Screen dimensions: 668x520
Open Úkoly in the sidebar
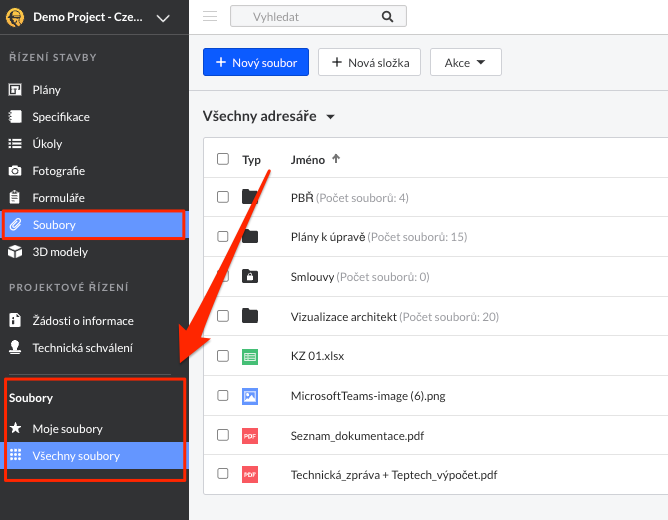tap(47, 144)
